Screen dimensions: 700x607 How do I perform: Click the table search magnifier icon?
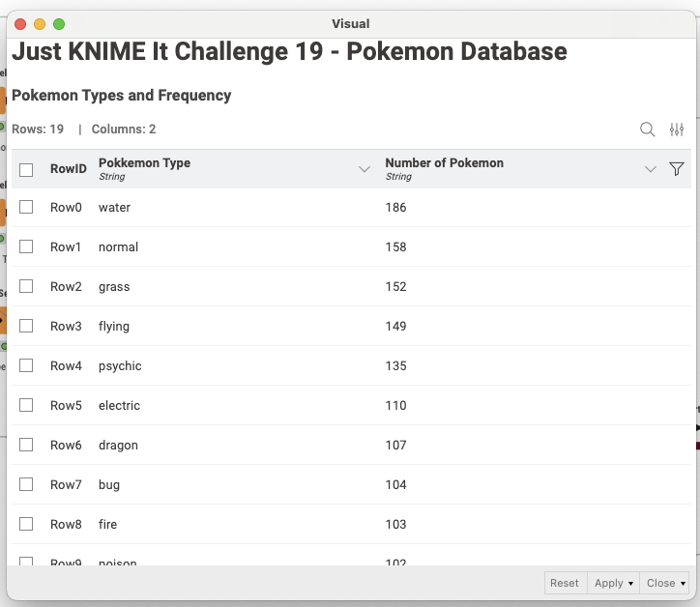[648, 130]
